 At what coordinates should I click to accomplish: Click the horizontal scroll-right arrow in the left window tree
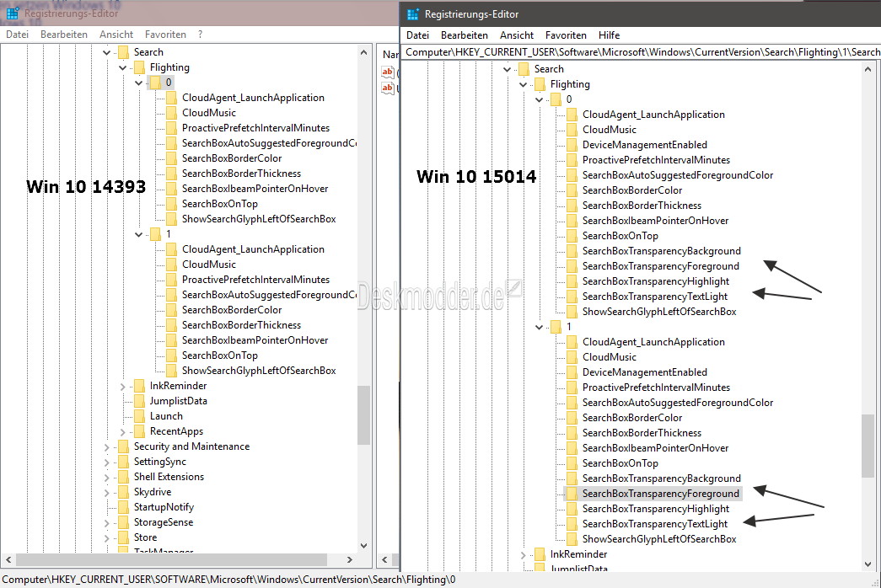pos(350,560)
